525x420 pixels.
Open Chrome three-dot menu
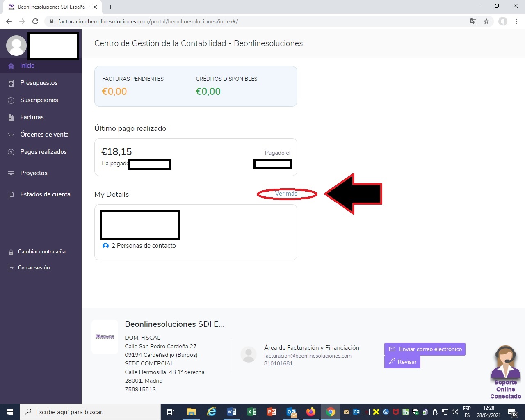[516, 21]
